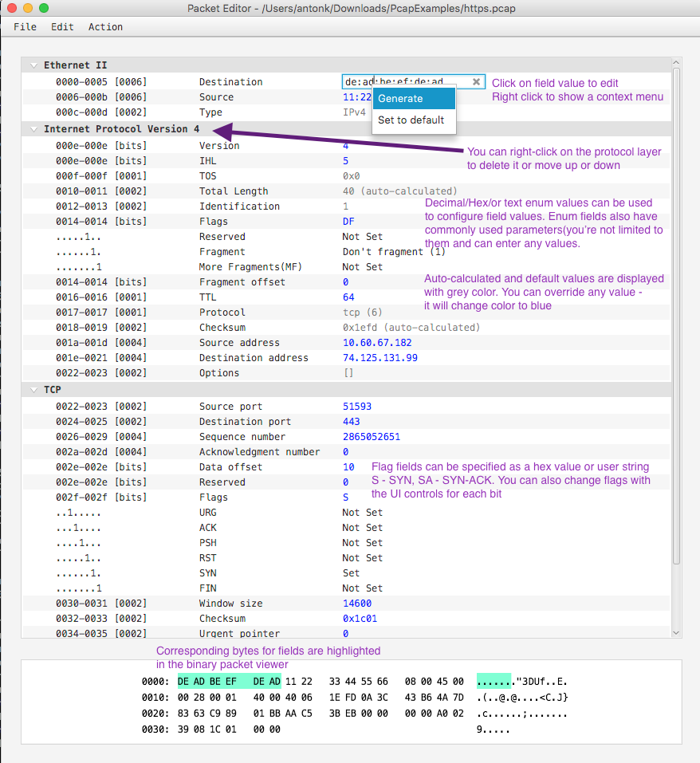Edit Urgent pointer value 0
Image resolution: width=700 pixels, height=763 pixels.
click(345, 633)
